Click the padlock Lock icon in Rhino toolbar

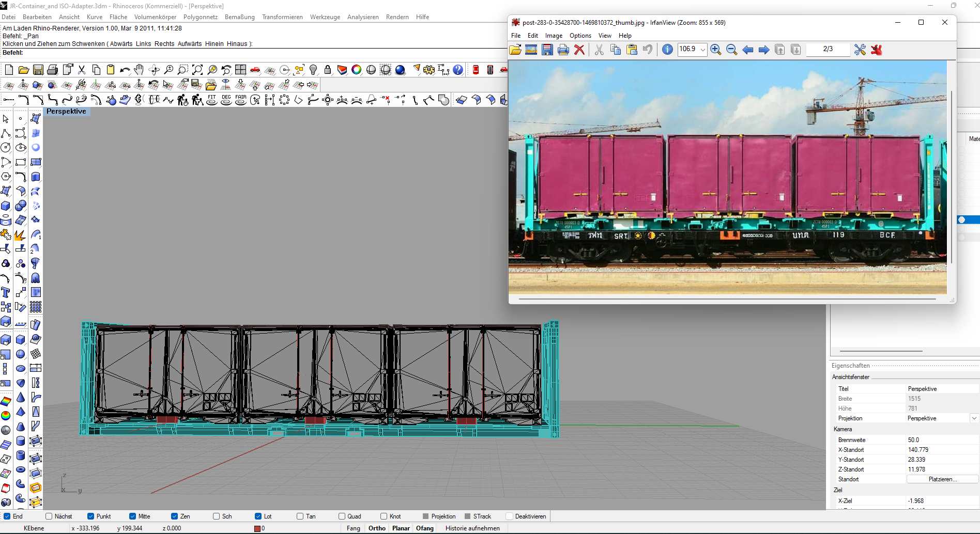[328, 70]
